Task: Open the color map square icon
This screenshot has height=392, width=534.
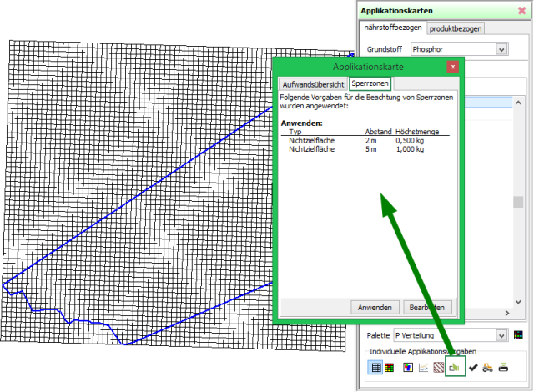Action: click(x=407, y=367)
